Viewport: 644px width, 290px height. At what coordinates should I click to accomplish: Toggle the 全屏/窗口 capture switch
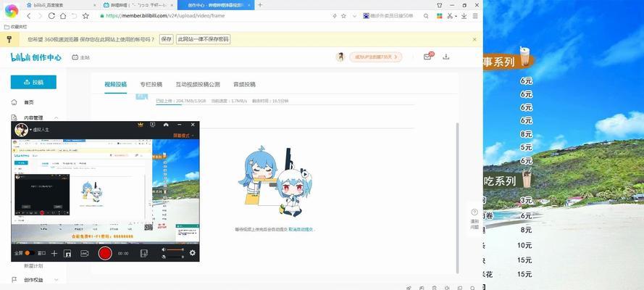pos(30,253)
